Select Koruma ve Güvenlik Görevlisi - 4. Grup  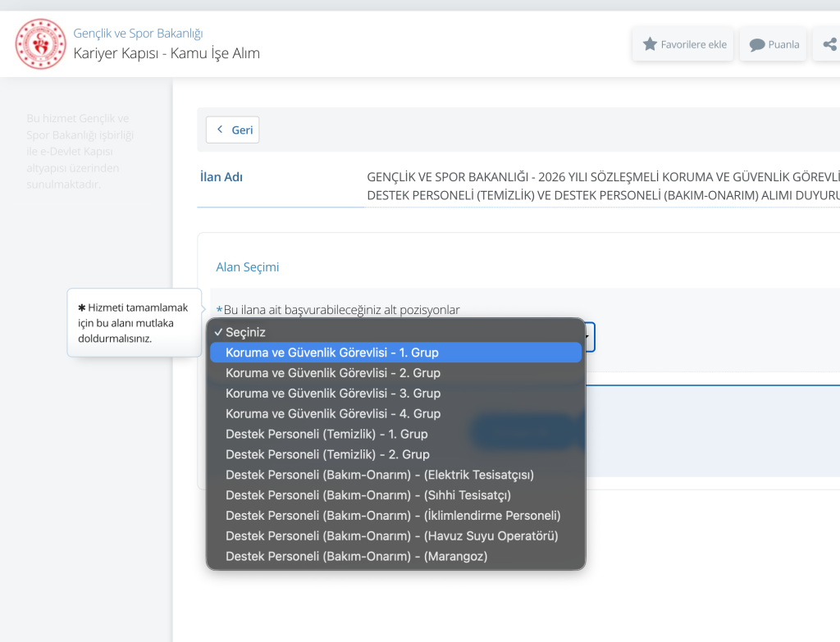point(396,413)
